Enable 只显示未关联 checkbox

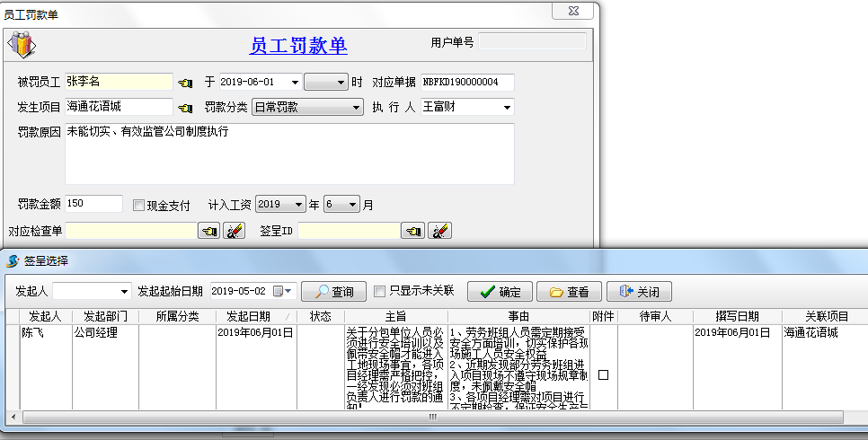point(380,291)
